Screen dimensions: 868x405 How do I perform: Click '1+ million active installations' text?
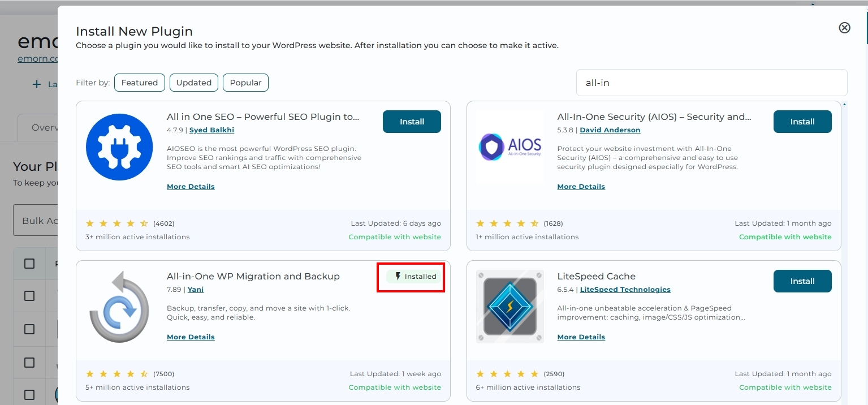click(527, 237)
